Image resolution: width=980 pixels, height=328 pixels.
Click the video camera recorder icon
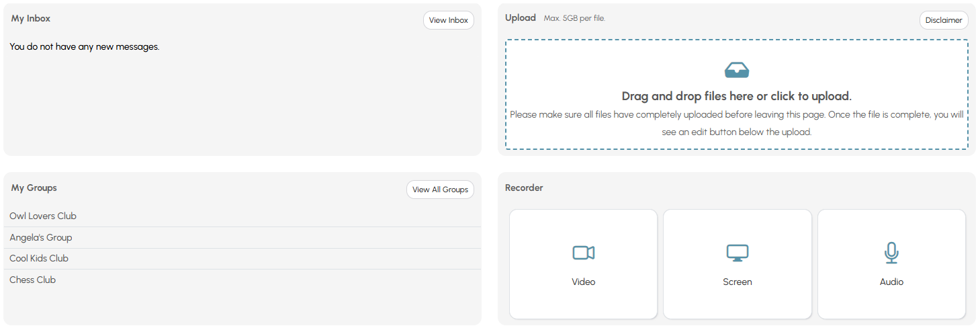click(583, 253)
